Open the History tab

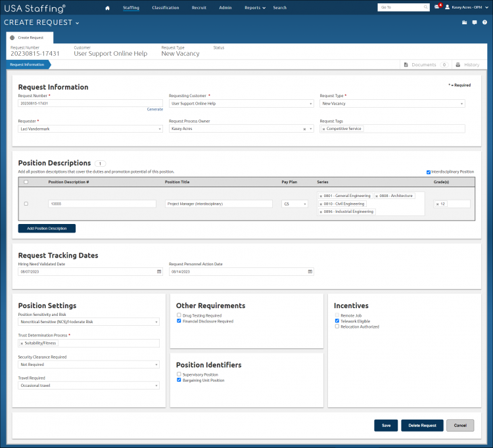(x=468, y=65)
